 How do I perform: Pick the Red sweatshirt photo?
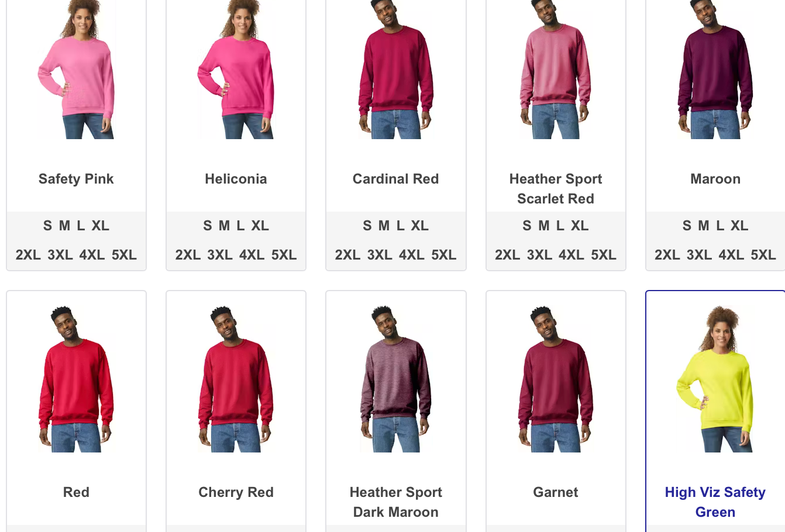click(76, 378)
